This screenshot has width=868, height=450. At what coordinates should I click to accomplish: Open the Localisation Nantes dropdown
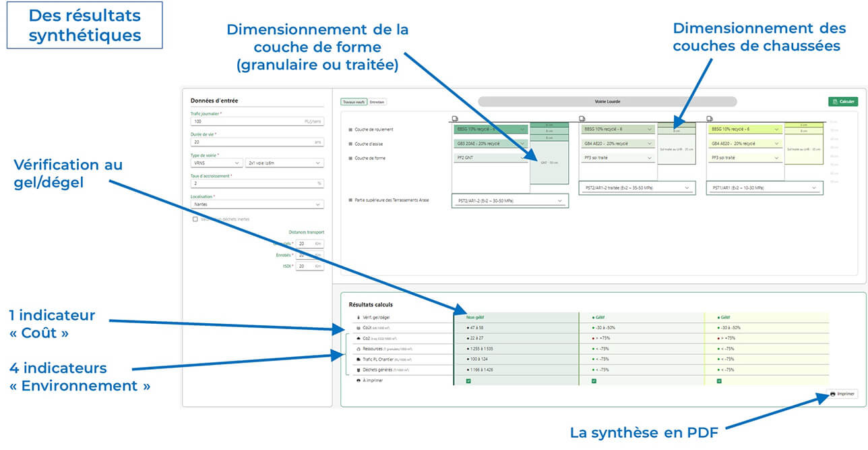pos(257,204)
